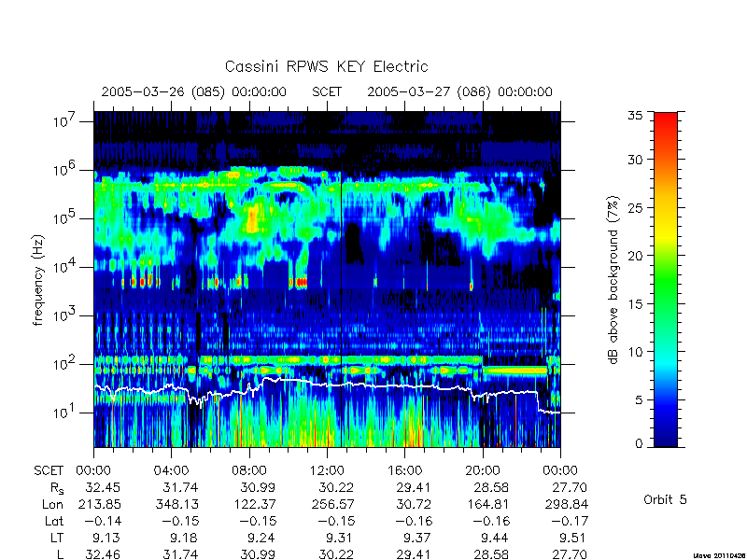This screenshot has height=560, width=747.
Task: Click the dB above background (7%) label
Action: click(613, 280)
